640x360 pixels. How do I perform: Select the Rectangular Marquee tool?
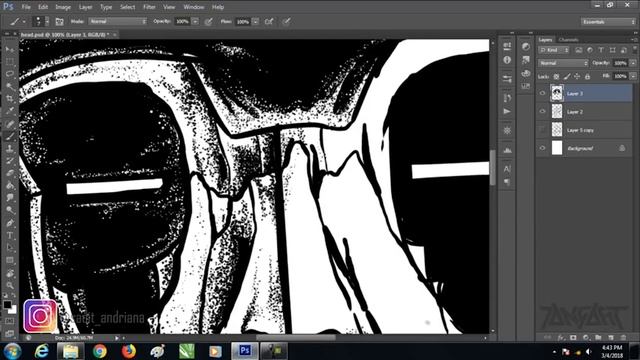pyautogui.click(x=10, y=62)
